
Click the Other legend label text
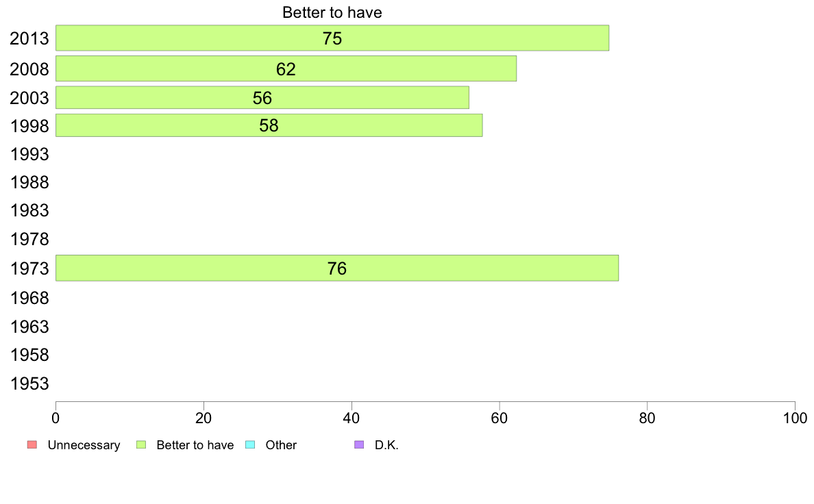click(x=281, y=445)
